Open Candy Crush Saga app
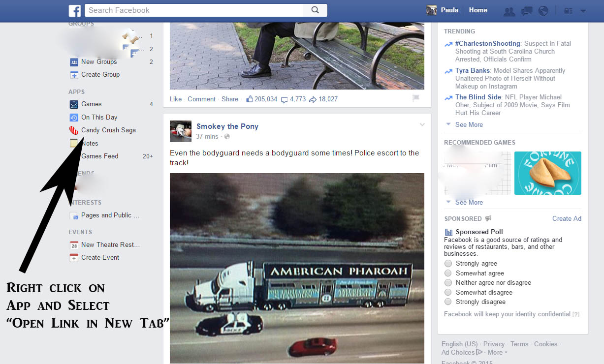This screenshot has width=604, height=364. (108, 130)
